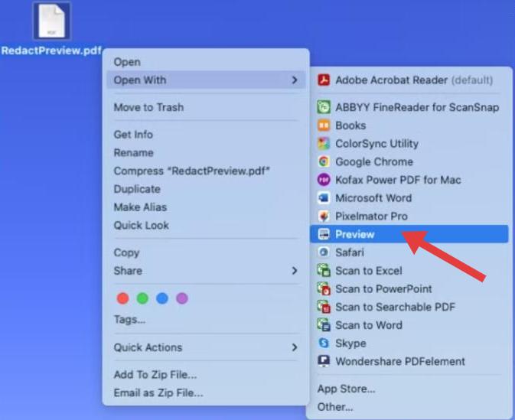Select the RedactPreview.pdf file icon
515x420 pixels.
(x=52, y=21)
